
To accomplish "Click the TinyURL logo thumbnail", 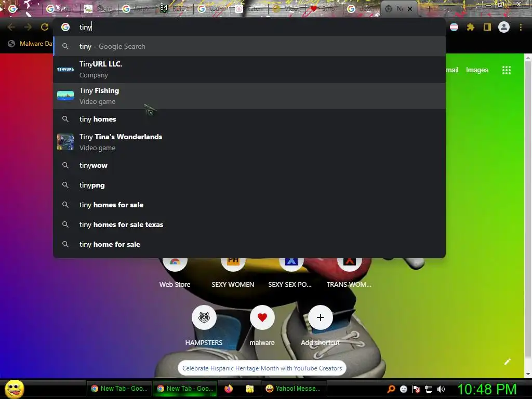I will tap(65, 69).
